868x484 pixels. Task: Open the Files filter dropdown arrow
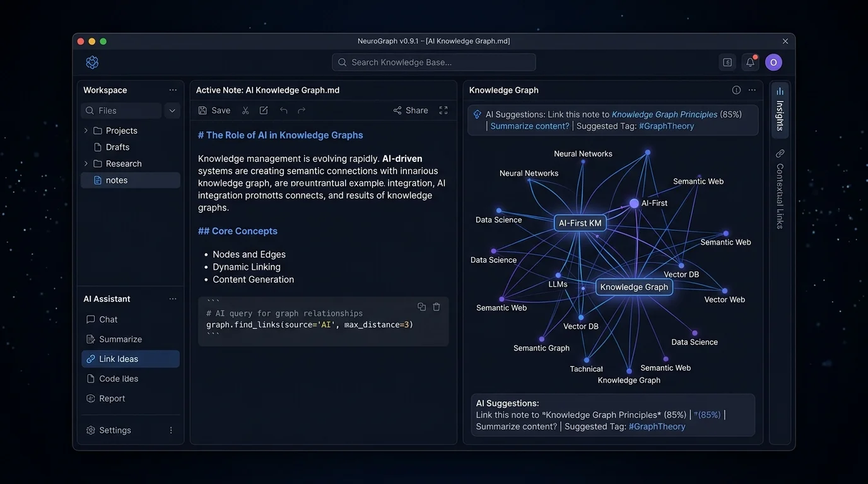pos(172,110)
